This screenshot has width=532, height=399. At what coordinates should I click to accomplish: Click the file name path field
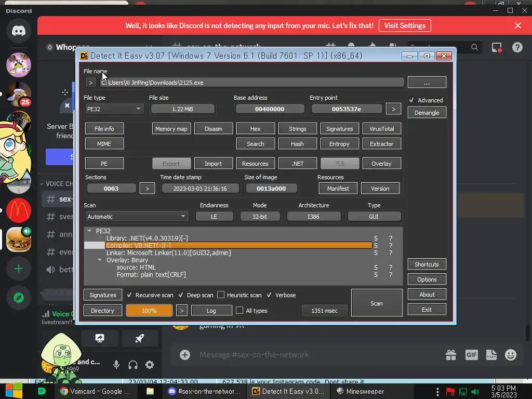(x=252, y=83)
